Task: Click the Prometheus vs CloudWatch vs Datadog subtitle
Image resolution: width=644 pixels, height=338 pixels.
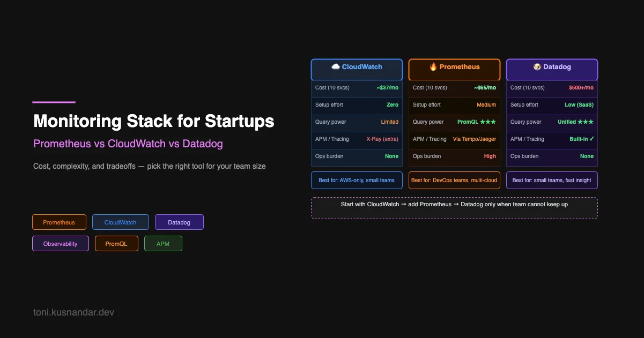Action: (128, 144)
